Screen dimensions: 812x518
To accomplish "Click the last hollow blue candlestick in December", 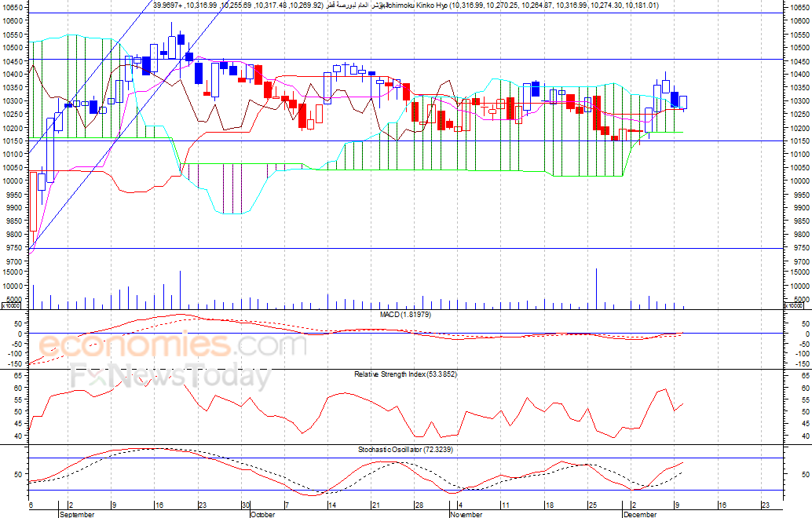I will 683,103.
